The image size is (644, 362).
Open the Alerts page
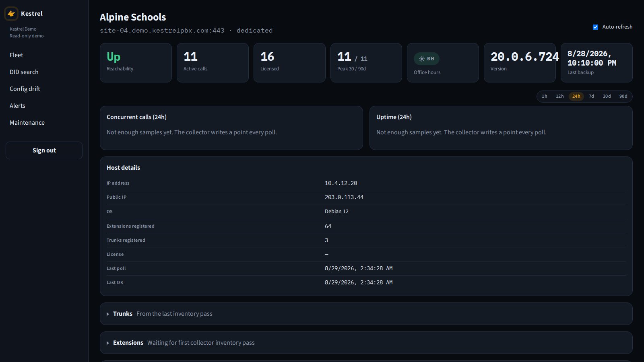pyautogui.click(x=18, y=106)
